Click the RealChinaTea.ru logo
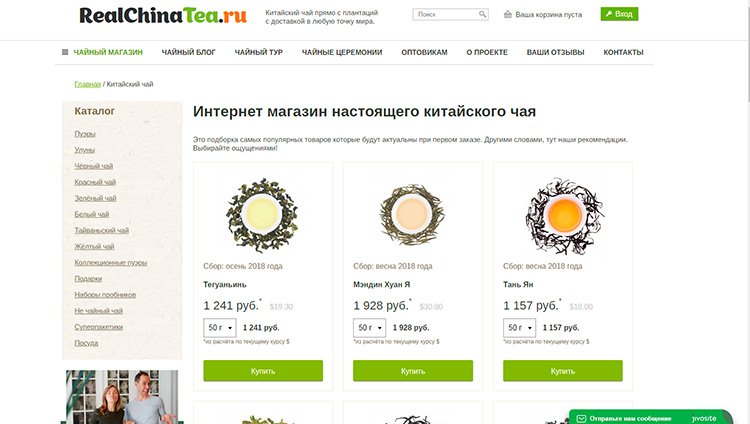750x424 pixels. (x=163, y=15)
